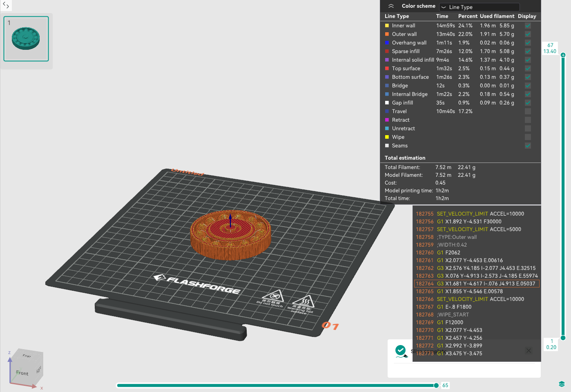Click the "Display" column header
The image size is (571, 392).
tap(527, 16)
